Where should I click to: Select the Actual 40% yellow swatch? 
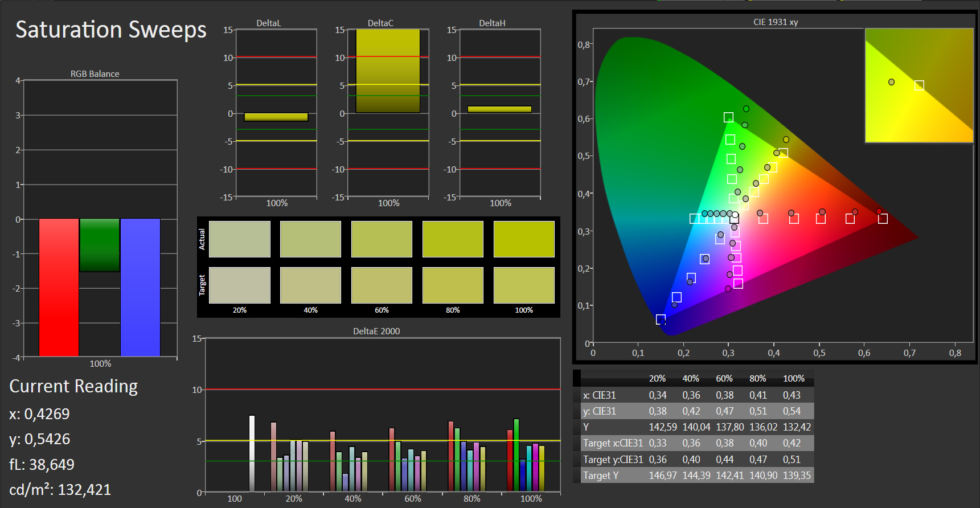310,239
